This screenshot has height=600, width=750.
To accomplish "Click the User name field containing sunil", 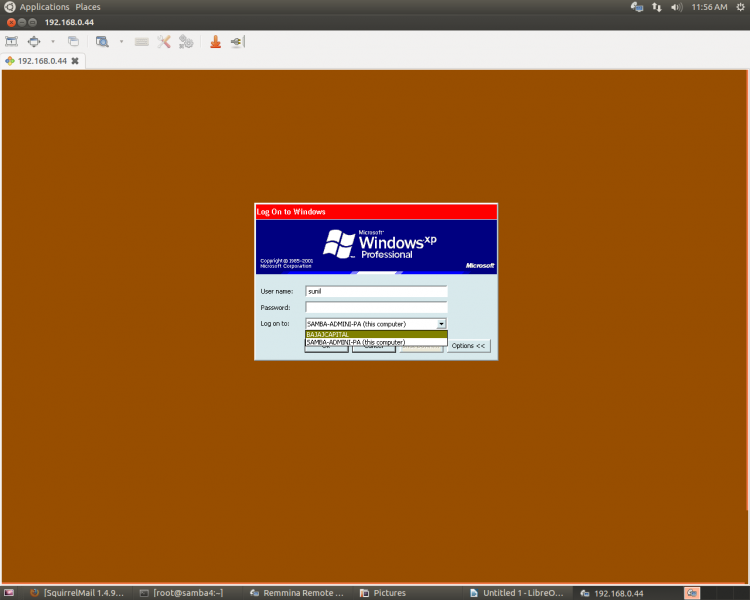I will click(x=376, y=291).
